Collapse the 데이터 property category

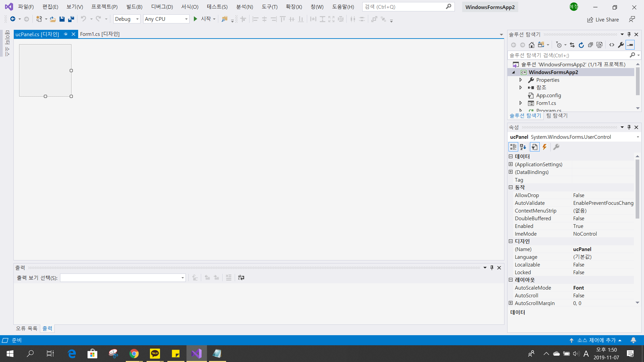pos(511,157)
